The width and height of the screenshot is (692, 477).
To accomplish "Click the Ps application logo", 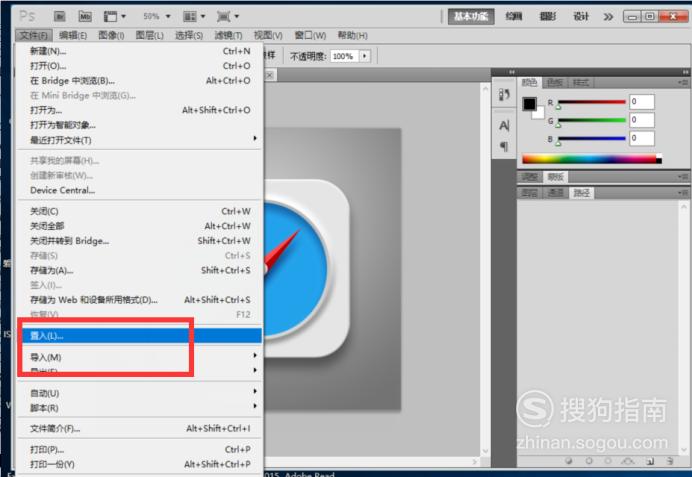I will (x=27, y=16).
